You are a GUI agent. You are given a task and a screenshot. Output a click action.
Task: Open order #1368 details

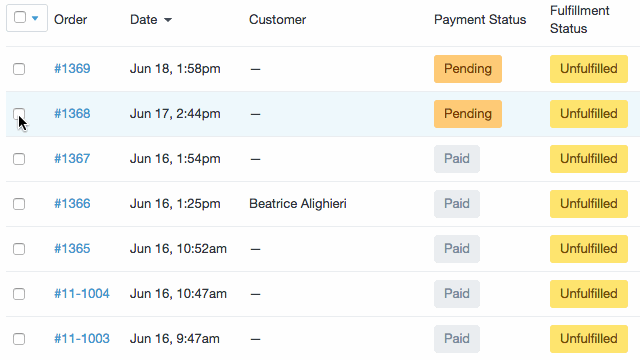(x=72, y=113)
